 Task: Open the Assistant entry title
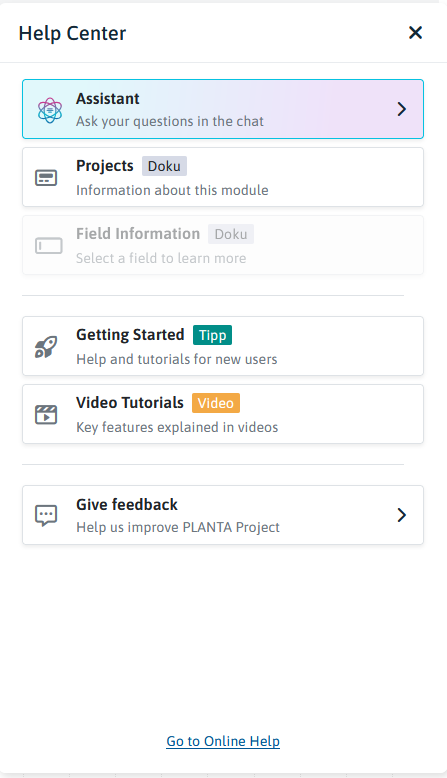108,99
